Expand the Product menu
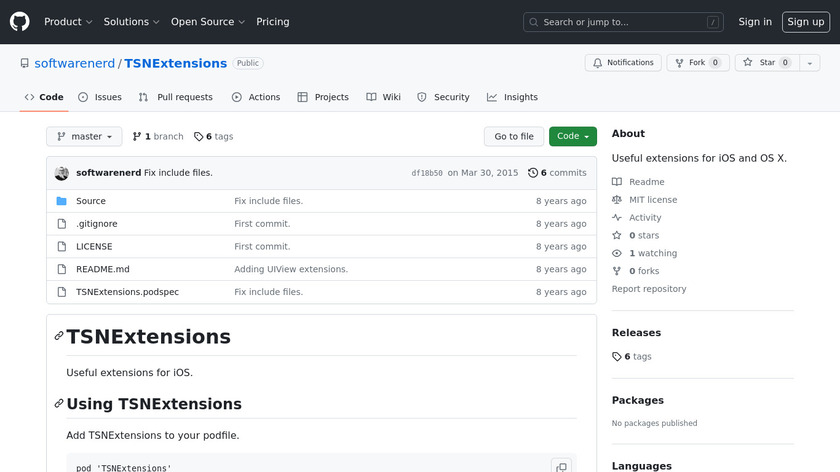840x472 pixels. tap(68, 22)
